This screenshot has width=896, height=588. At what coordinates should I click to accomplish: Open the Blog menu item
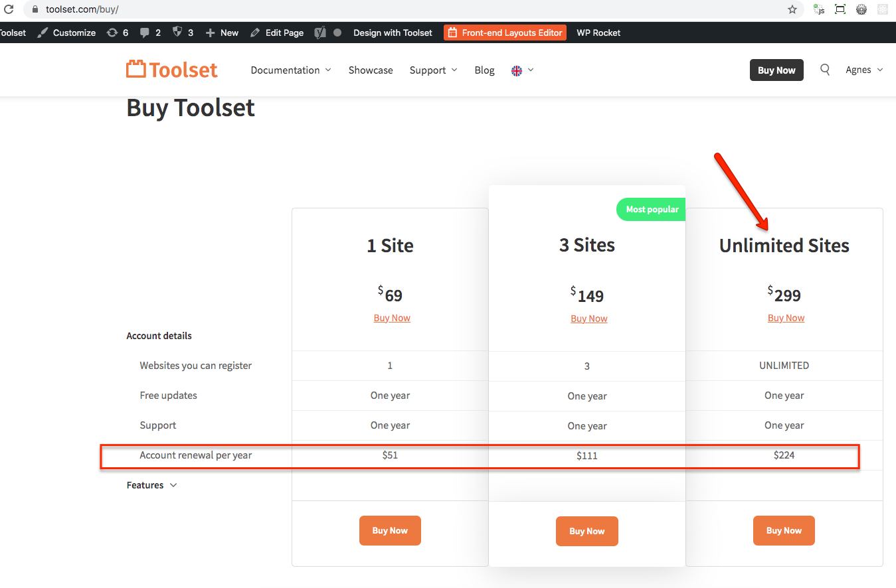tap(484, 70)
